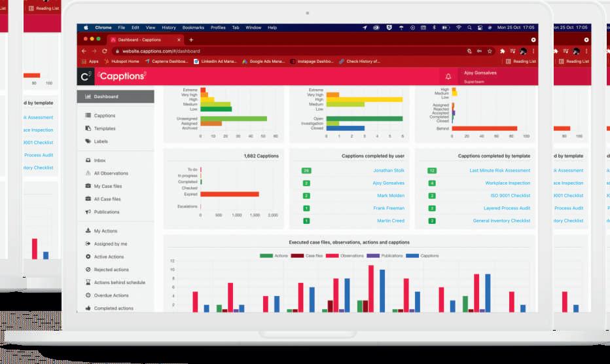Screen dimensions: 610x364
Task: Toggle the Actions series in the chart legend
Action: (x=274, y=256)
